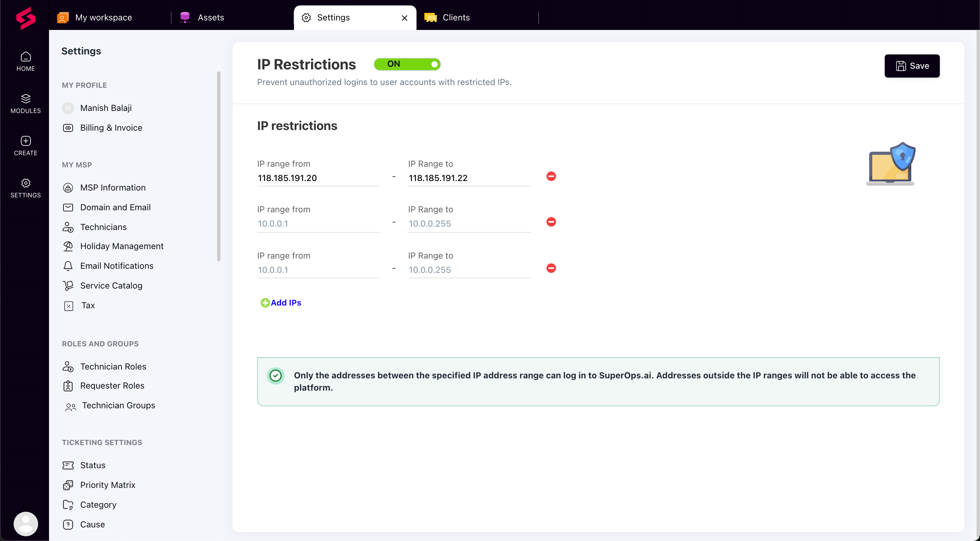Select the Modules icon in sidebar
Screen dimensions: 980x541
click(x=26, y=103)
